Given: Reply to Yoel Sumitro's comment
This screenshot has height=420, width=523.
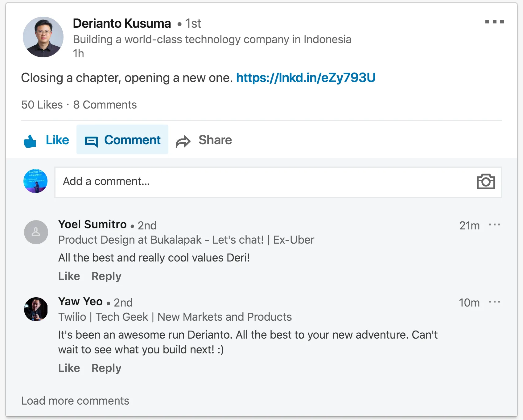Looking at the screenshot, I should point(106,276).
